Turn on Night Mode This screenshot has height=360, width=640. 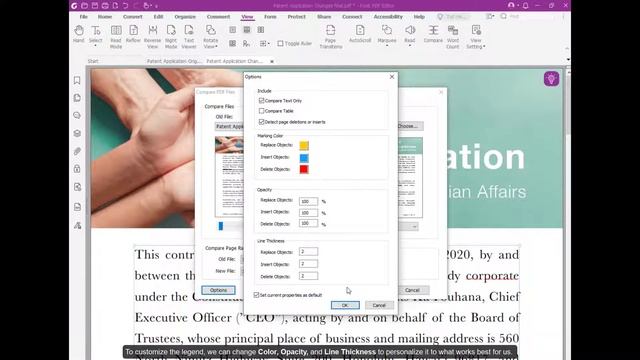171,37
